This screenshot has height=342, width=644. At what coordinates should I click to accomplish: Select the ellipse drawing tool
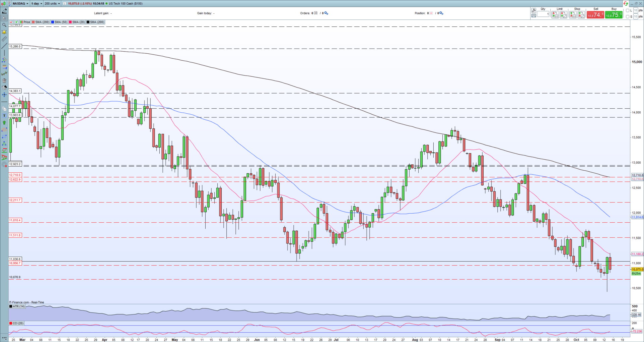point(4,129)
